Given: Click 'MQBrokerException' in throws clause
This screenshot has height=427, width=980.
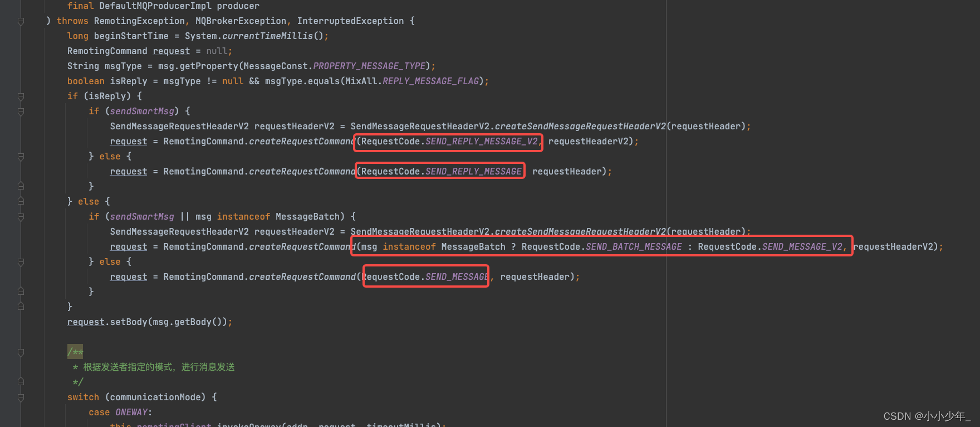Looking at the screenshot, I should pos(241,21).
